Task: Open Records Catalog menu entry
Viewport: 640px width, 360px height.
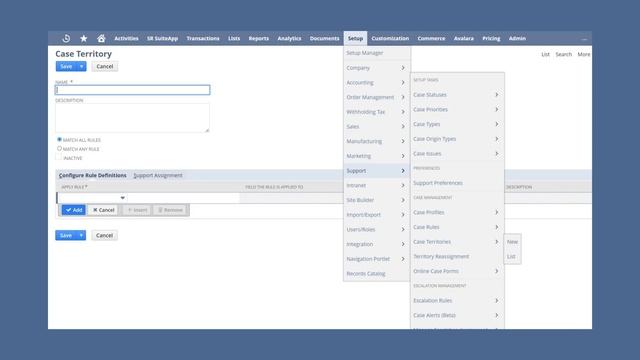Action: pos(376,273)
